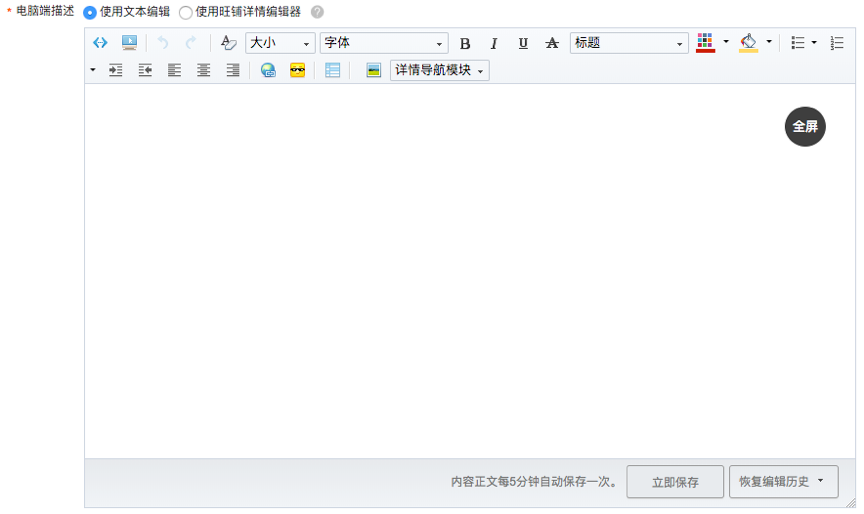Insert a table template

pyautogui.click(x=332, y=70)
